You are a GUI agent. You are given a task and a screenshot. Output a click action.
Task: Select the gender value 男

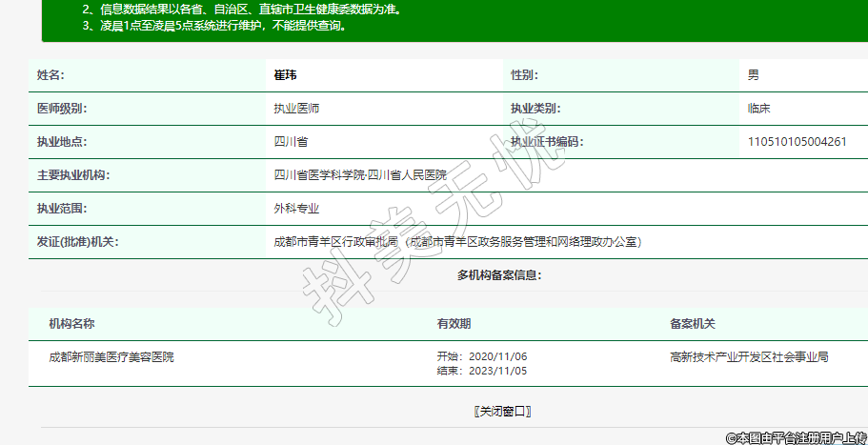[754, 75]
